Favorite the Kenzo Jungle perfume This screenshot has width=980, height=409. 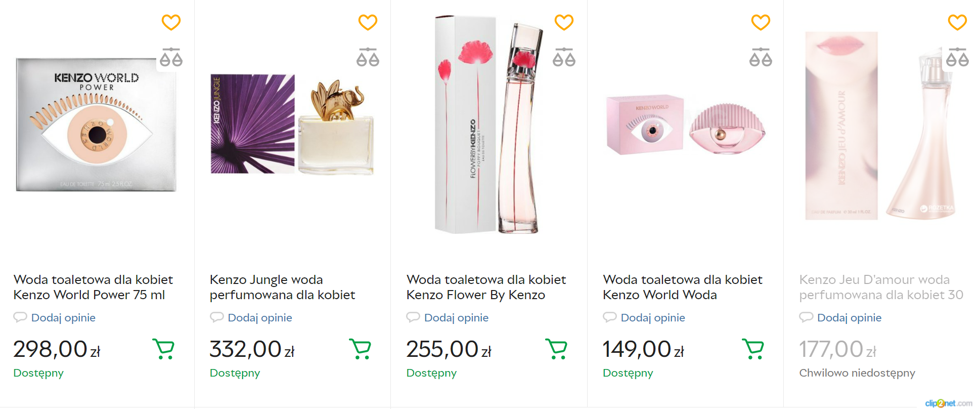(368, 22)
